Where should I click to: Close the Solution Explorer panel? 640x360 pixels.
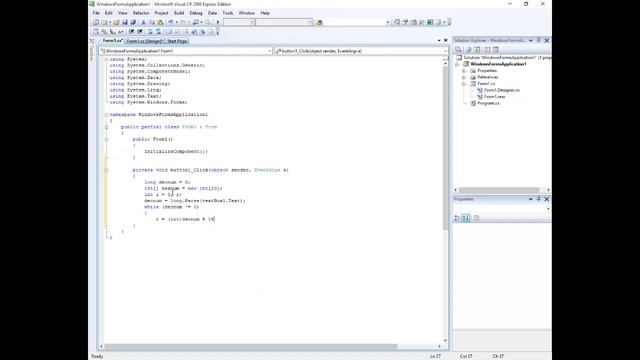(x=547, y=40)
